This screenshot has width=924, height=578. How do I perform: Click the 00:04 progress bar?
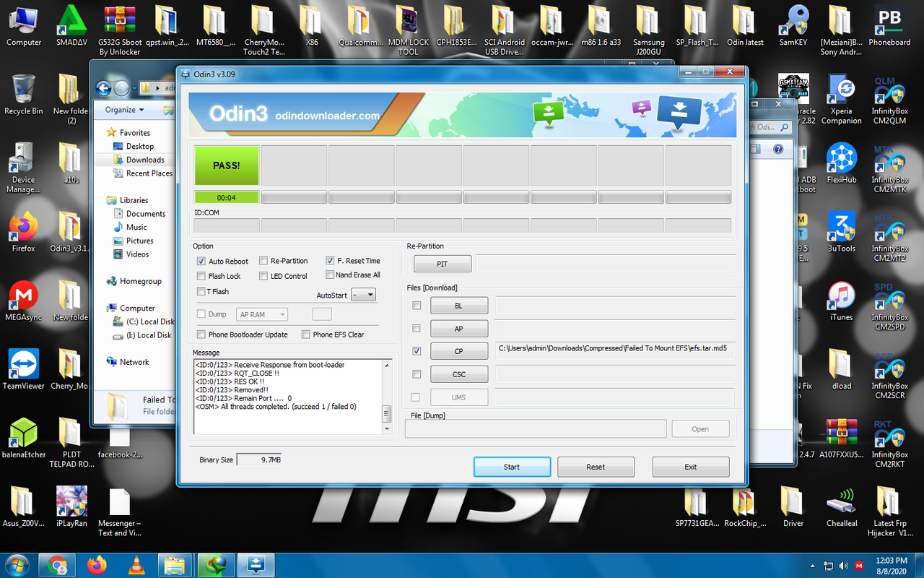[227, 197]
